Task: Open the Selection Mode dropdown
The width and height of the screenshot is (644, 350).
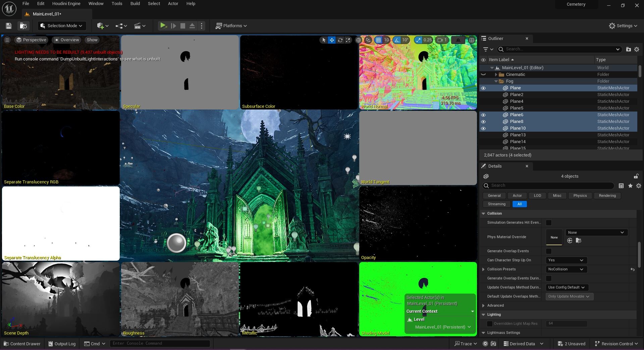Action: [x=61, y=26]
